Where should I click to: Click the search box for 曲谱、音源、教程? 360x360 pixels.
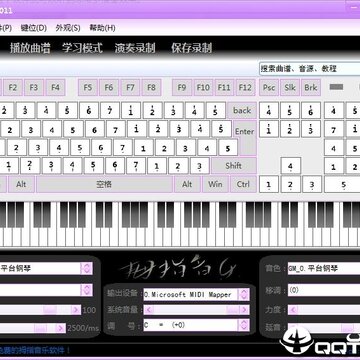[309, 69]
